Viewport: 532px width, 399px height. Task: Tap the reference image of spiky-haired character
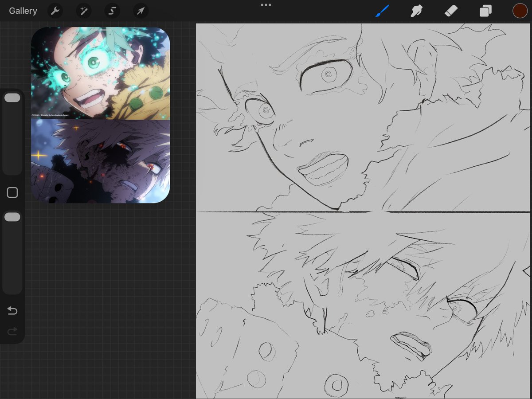101,161
